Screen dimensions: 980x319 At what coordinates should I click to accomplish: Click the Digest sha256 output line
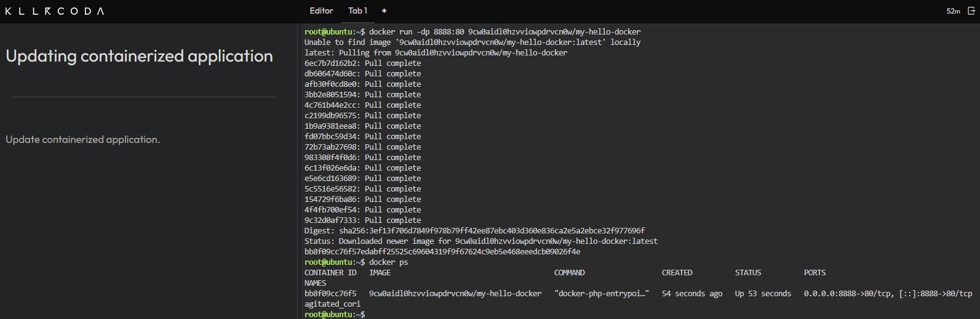(x=474, y=231)
